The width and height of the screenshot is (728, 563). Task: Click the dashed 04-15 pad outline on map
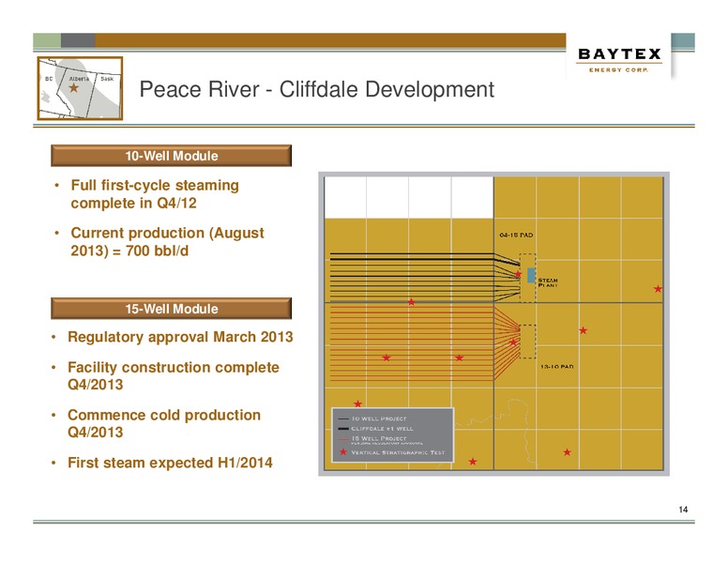tap(527, 279)
